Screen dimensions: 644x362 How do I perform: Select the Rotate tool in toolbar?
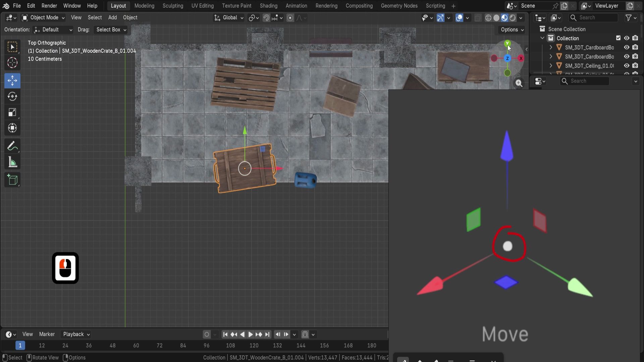tap(12, 97)
